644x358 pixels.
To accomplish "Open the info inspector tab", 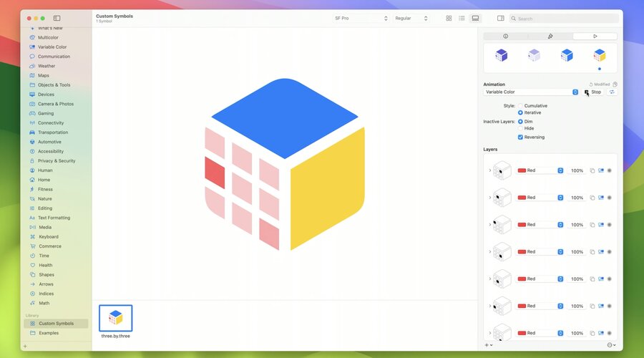I will (506, 37).
